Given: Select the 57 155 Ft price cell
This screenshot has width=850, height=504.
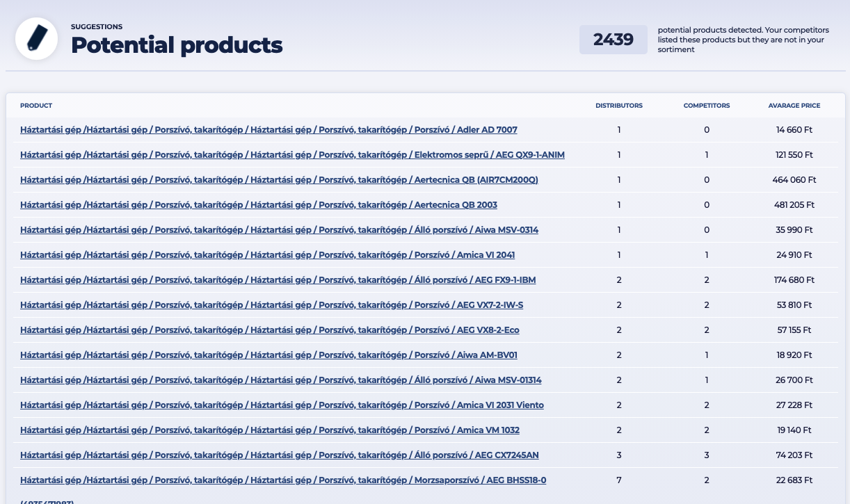Looking at the screenshot, I should [x=794, y=330].
